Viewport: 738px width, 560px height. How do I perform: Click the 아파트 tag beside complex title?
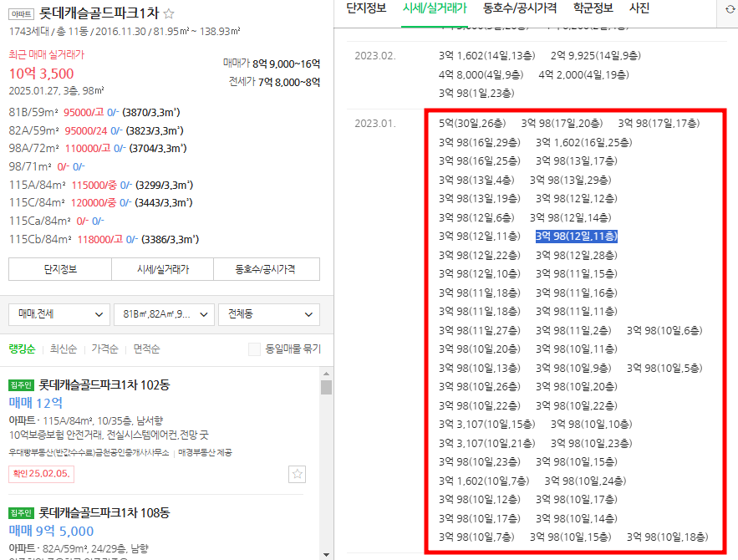pyautogui.click(x=21, y=14)
